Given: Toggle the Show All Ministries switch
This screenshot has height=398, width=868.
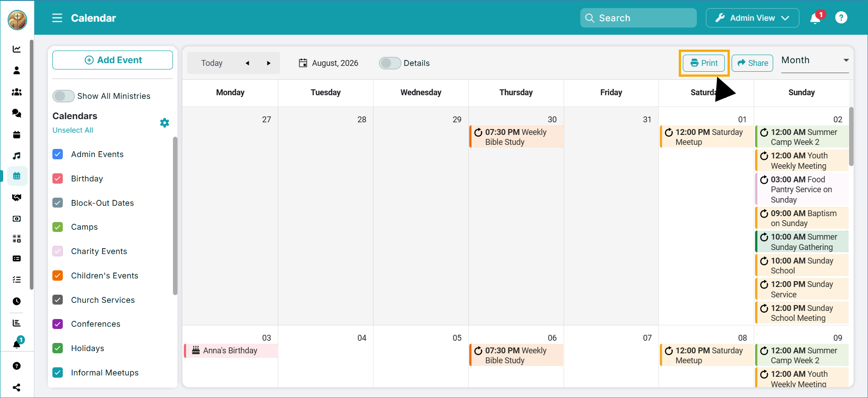Looking at the screenshot, I should [63, 96].
